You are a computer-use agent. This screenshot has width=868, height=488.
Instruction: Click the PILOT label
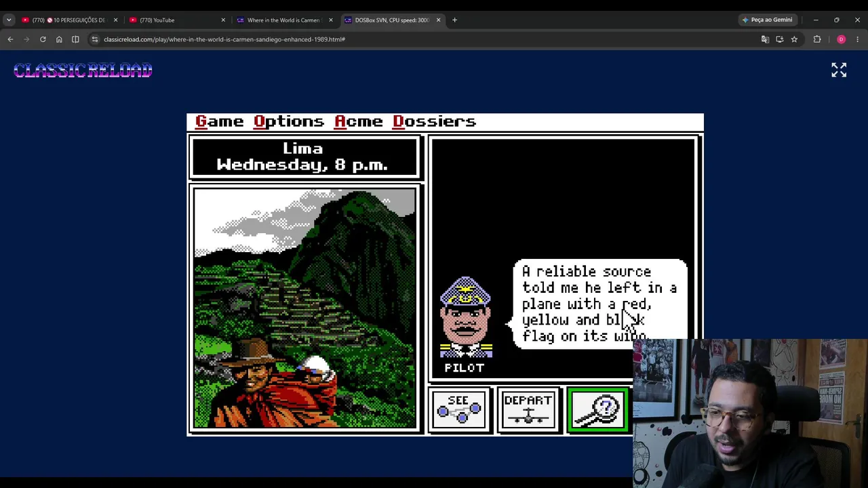[465, 367]
